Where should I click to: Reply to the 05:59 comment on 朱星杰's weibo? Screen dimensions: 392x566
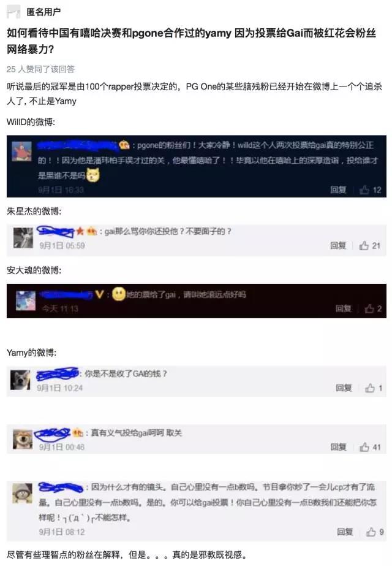point(338,246)
